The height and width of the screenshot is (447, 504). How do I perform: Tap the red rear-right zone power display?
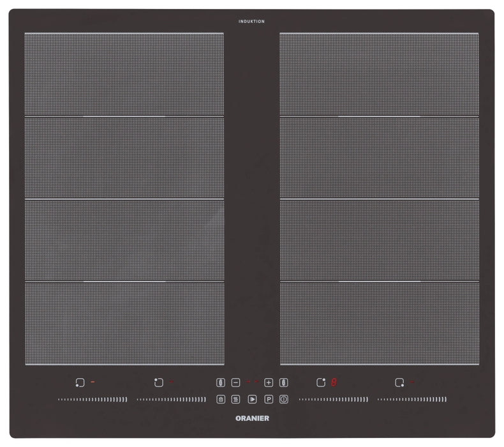(334, 383)
